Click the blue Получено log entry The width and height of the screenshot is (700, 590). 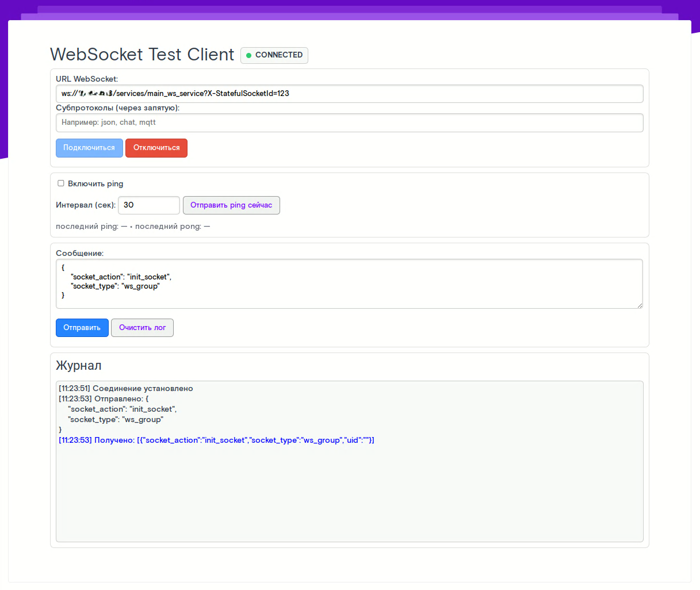click(216, 440)
